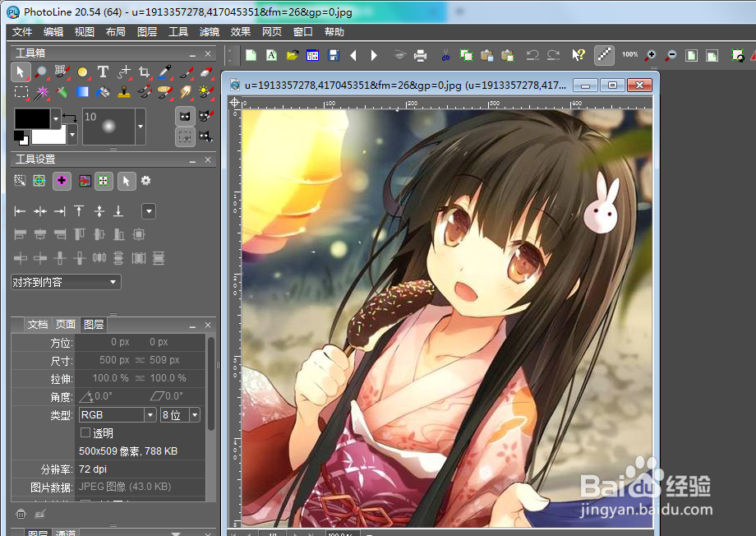Choose the finger Smudge tool

click(x=186, y=92)
